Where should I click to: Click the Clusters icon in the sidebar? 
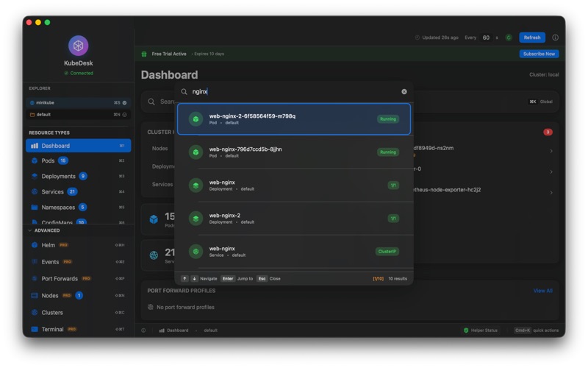pyautogui.click(x=35, y=312)
